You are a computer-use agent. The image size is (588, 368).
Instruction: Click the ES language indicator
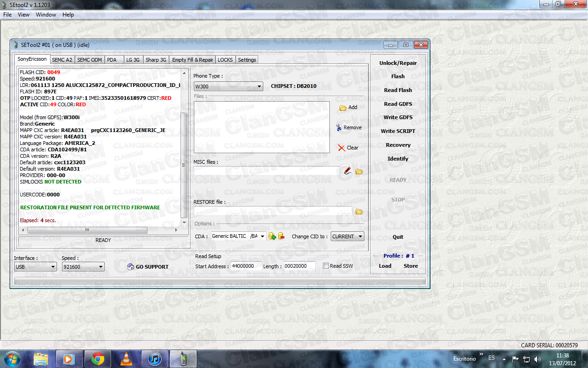[x=492, y=358]
